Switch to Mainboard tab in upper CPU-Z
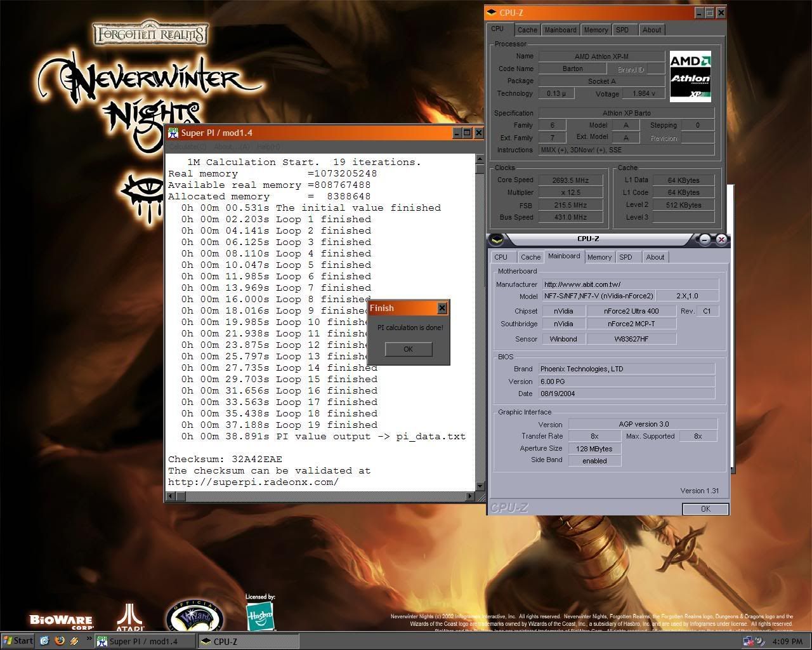 (560, 30)
